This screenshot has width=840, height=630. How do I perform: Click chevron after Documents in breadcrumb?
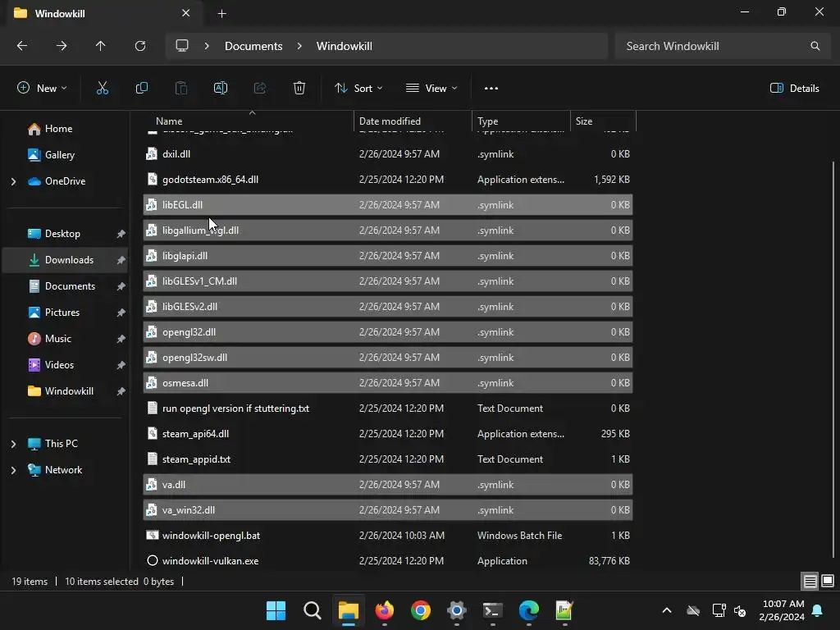[x=299, y=46]
